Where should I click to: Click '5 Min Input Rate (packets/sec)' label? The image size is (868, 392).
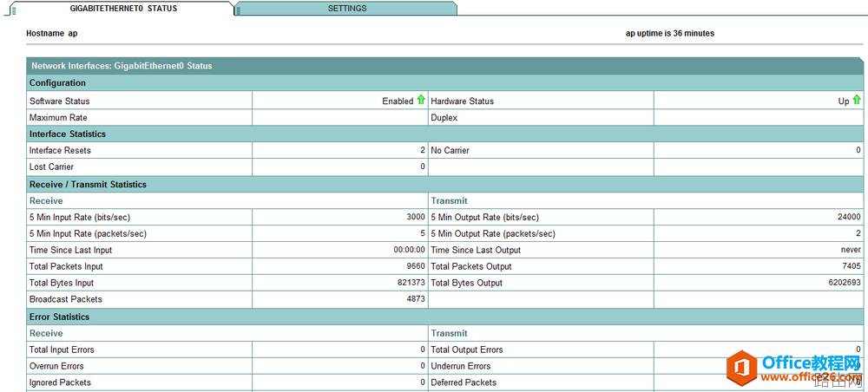click(x=88, y=234)
